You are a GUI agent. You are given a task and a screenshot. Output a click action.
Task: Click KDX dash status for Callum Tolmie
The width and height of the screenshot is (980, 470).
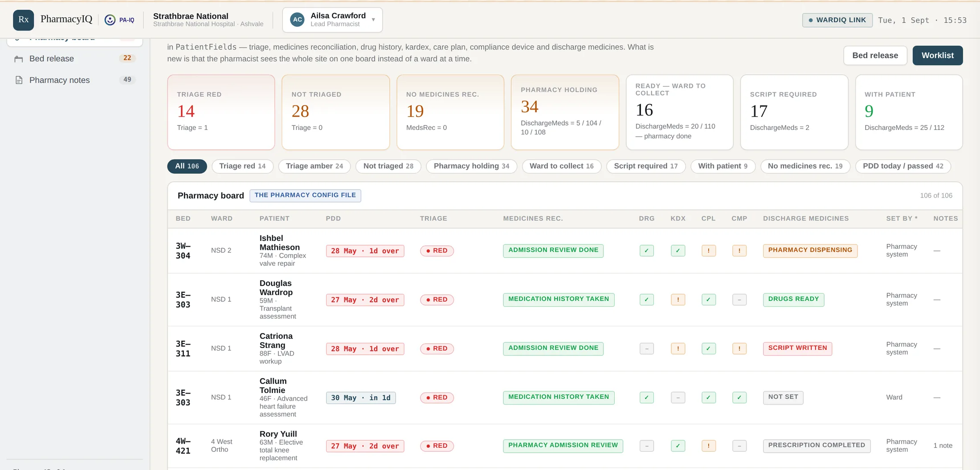tap(678, 397)
